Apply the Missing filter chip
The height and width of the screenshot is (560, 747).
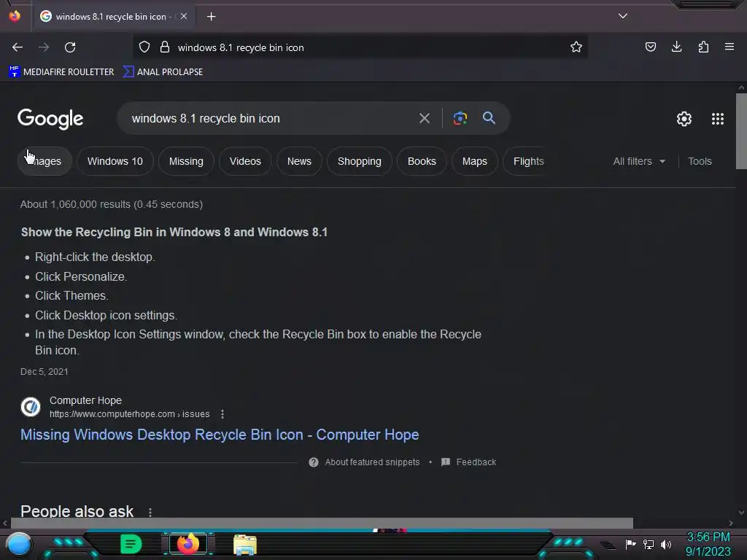tap(186, 161)
